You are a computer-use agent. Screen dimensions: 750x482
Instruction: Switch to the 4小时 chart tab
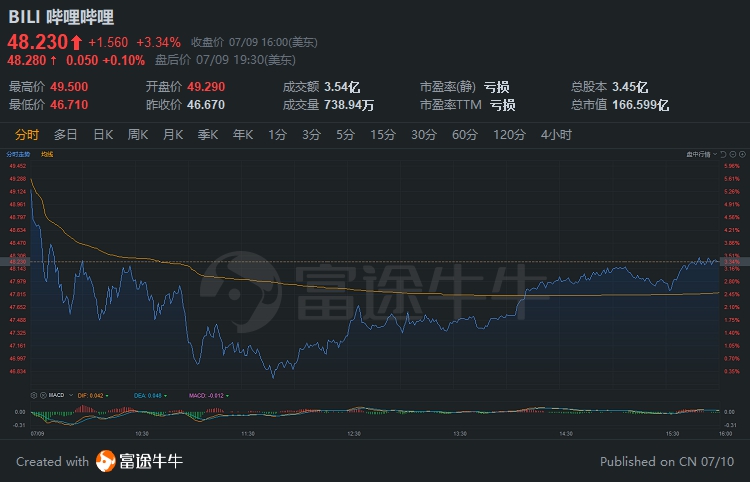tap(555, 135)
